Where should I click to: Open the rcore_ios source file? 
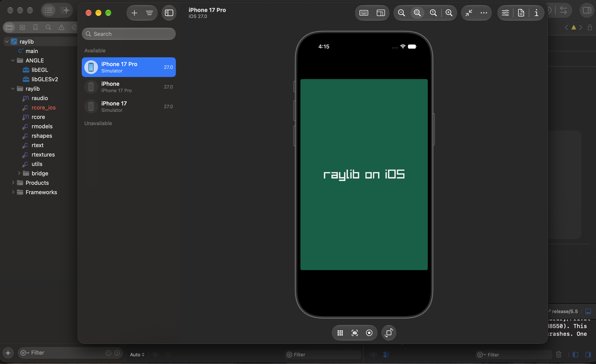pyautogui.click(x=44, y=107)
